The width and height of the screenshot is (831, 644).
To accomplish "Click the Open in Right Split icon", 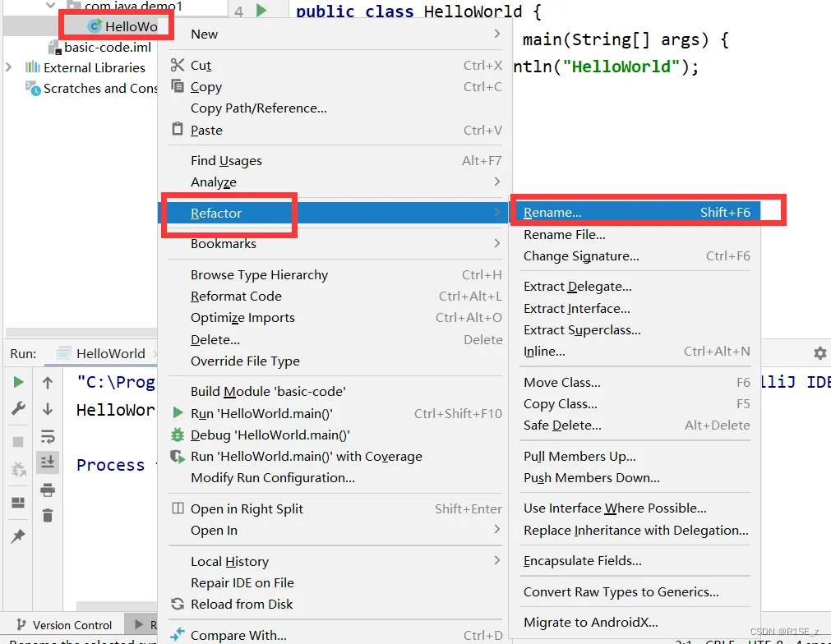I will coord(178,508).
